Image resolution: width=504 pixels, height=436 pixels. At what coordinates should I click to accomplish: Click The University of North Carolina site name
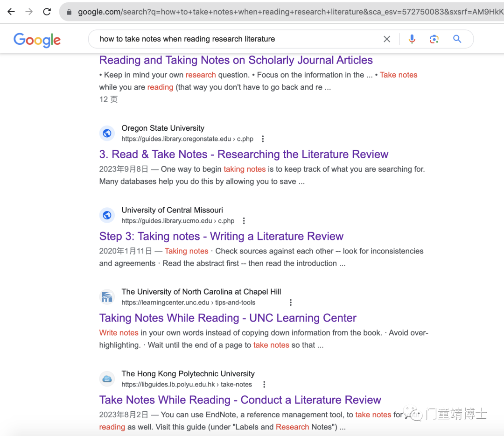coord(201,292)
